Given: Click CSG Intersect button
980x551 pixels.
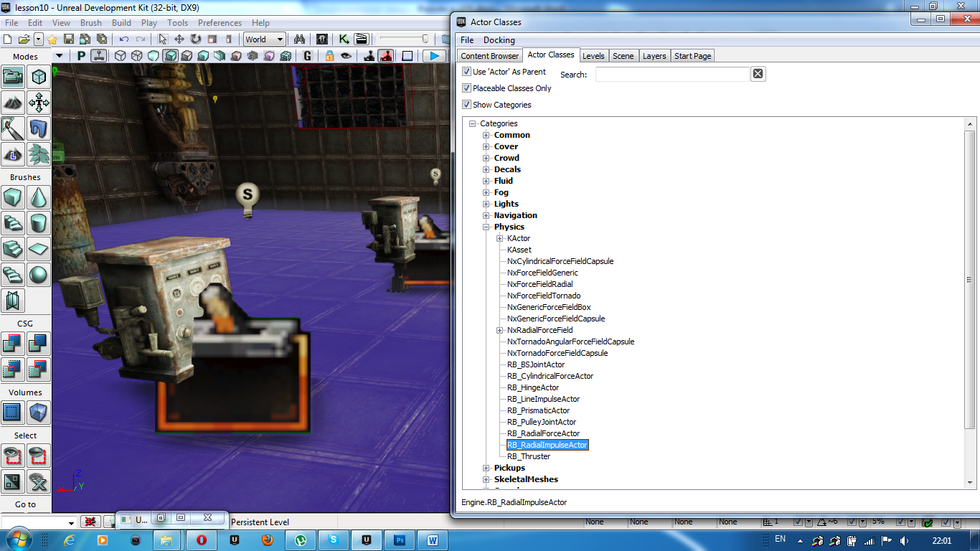Looking at the screenshot, I should 13,369.
